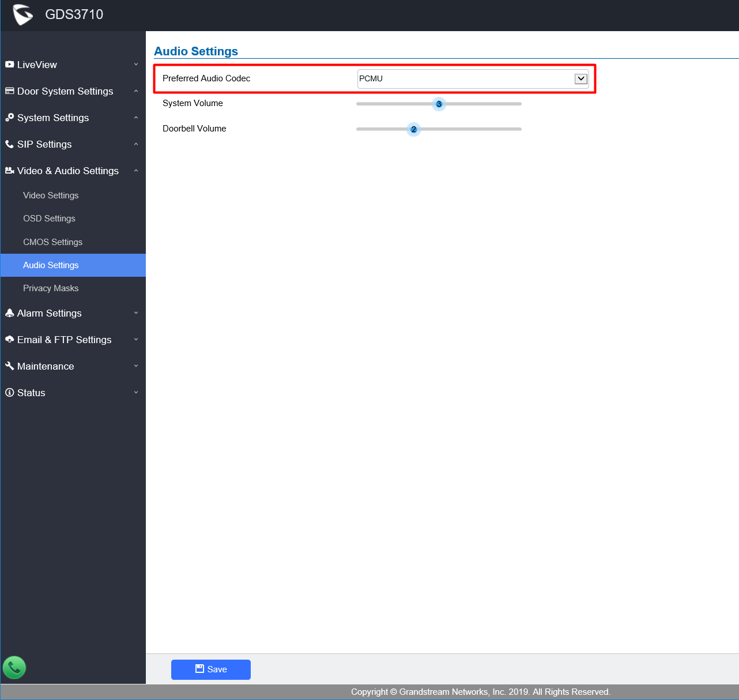Select OSD Settings in sidebar
The image size is (739, 700).
49,219
